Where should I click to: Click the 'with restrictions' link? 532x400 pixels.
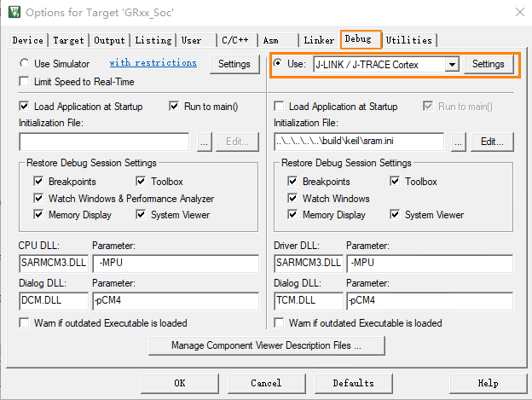(153, 63)
